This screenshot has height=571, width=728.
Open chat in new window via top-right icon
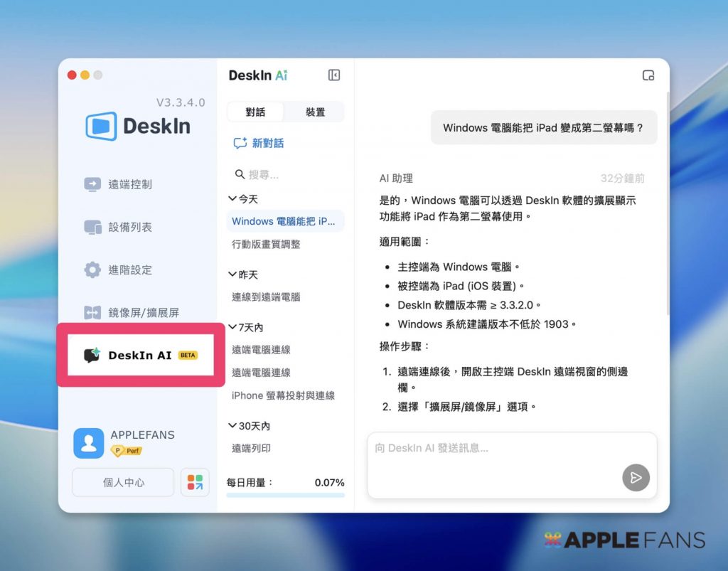coord(648,75)
